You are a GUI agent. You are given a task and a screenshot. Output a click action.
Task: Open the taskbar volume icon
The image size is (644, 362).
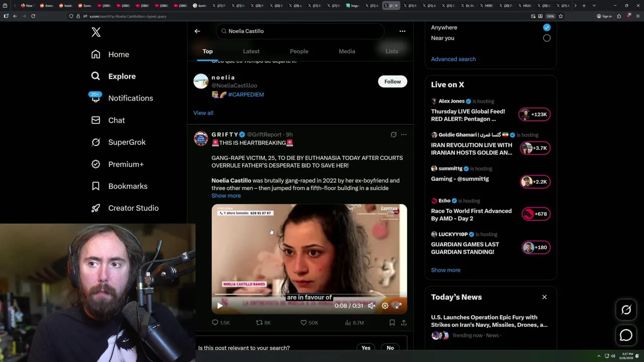[613, 356]
